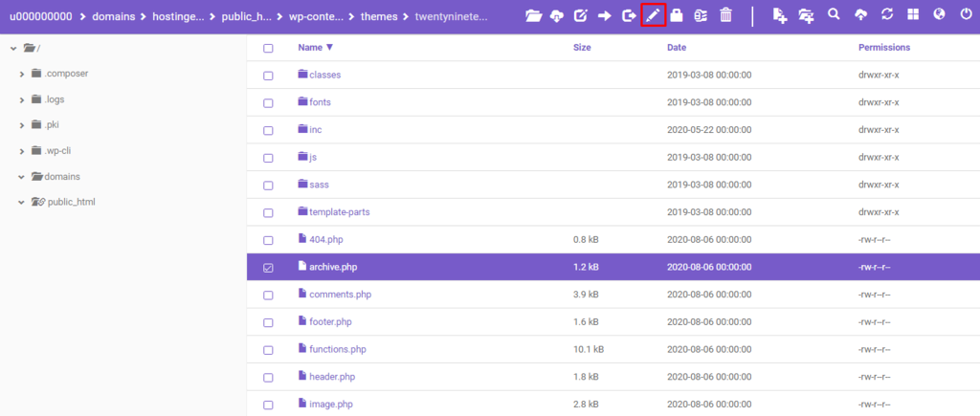Image resolution: width=980 pixels, height=416 pixels.
Task: Click twentyninete... current folder breadcrumb
Action: [452, 16]
